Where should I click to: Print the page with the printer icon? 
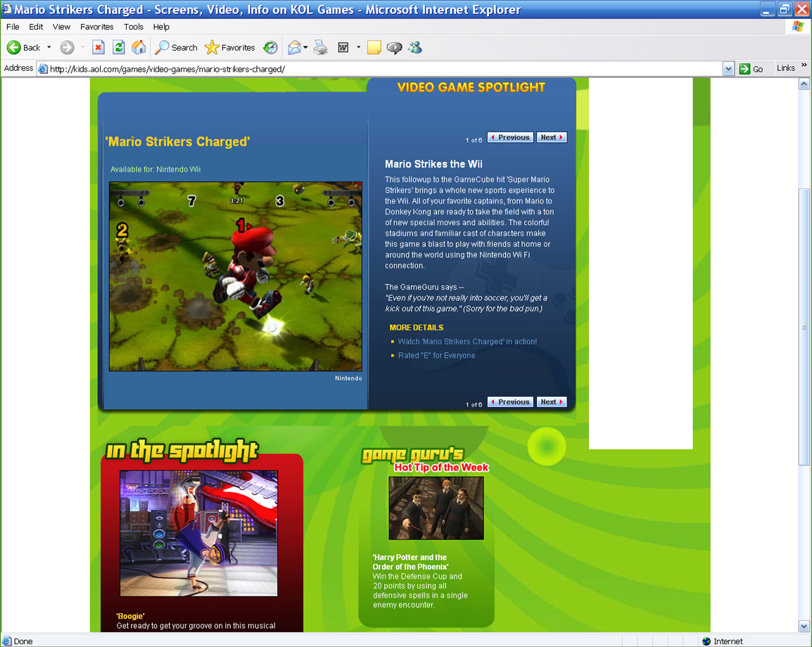tap(321, 48)
